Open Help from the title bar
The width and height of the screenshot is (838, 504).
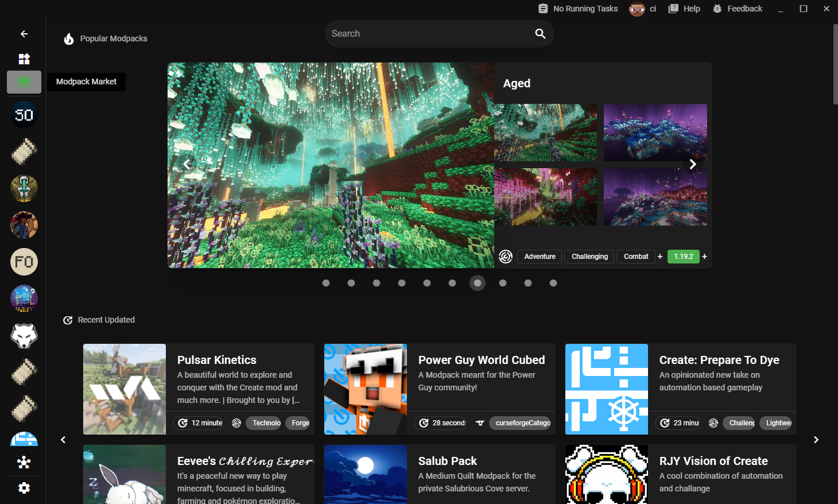click(684, 9)
